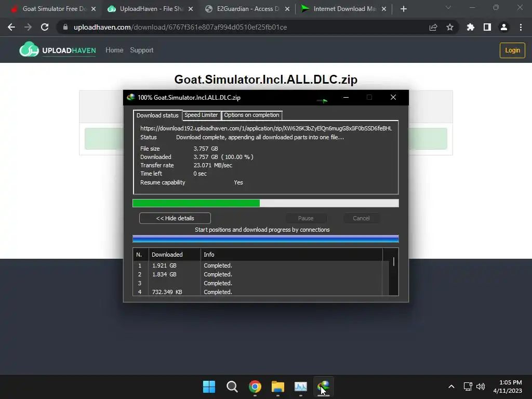Close the UploadHaven browser tab
Image resolution: width=532 pixels, height=399 pixels.
[x=191, y=9]
